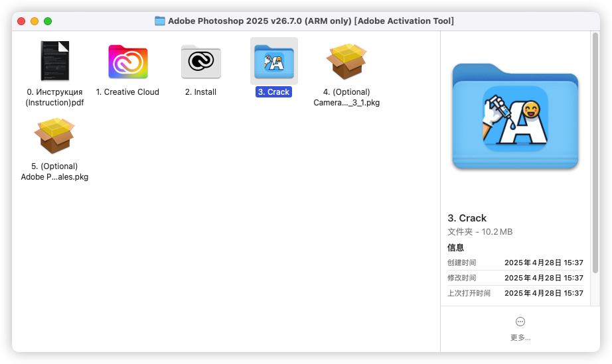This screenshot has height=364, width=612.
Task: Click the '创建时间' date value
Action: (x=544, y=263)
